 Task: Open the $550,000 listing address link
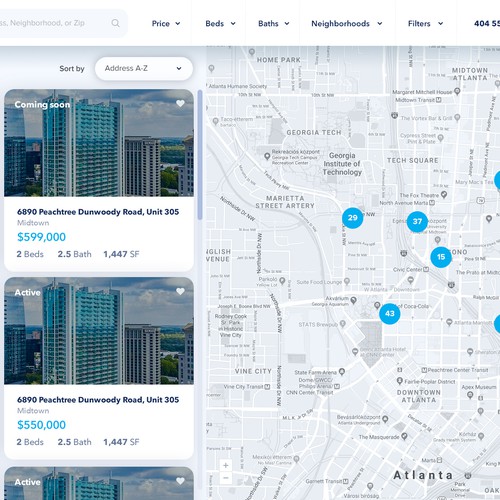tap(98, 400)
